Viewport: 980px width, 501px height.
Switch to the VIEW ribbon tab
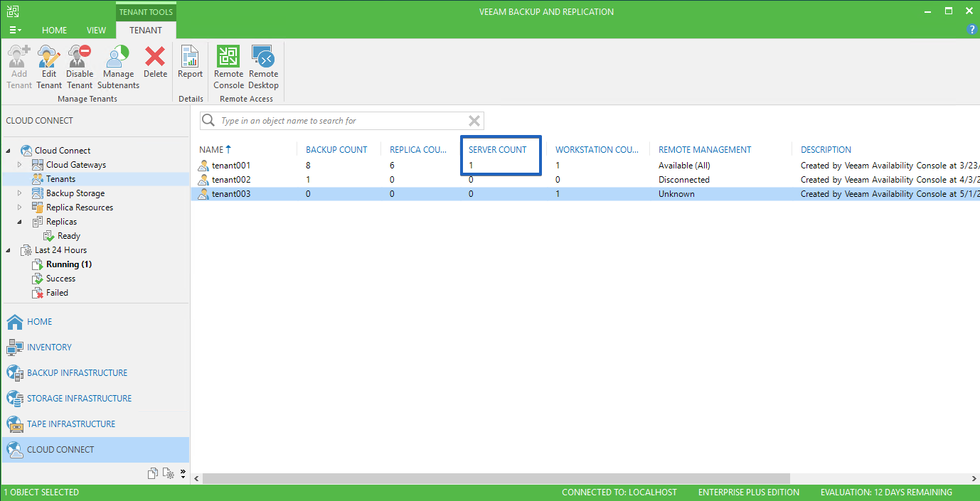click(x=96, y=30)
